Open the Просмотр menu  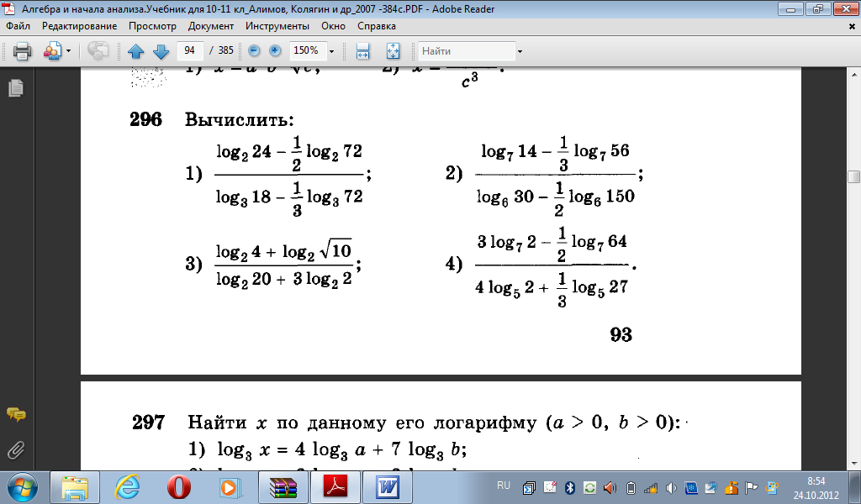tap(153, 26)
